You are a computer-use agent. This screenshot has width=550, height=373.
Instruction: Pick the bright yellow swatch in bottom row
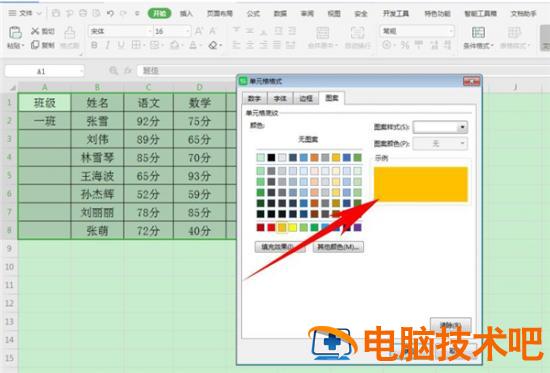(x=293, y=228)
